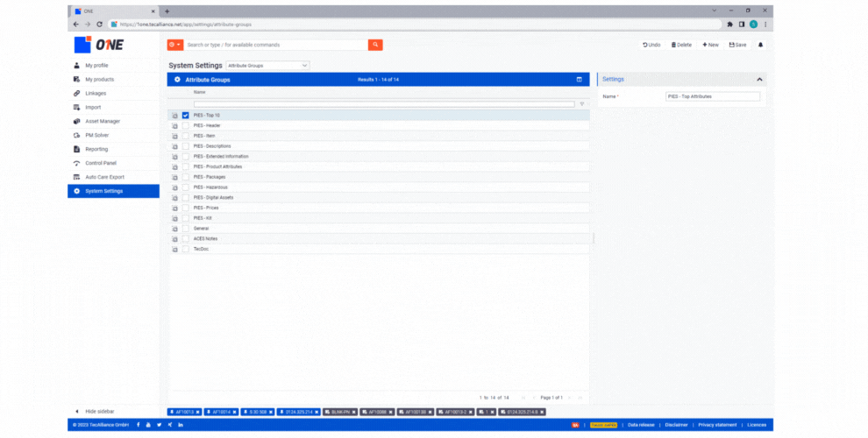Click the column filter funnel icon

[582, 104]
